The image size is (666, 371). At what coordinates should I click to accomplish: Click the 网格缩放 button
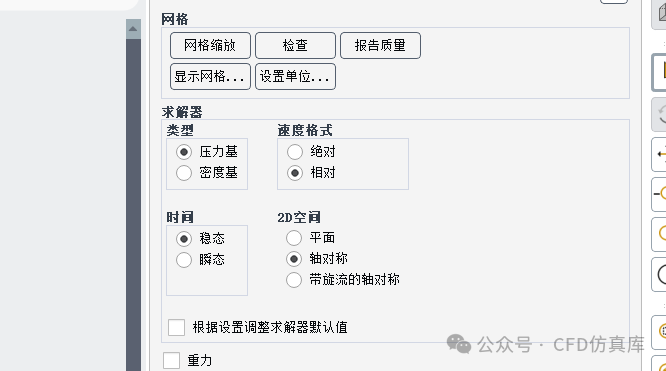click(x=210, y=45)
